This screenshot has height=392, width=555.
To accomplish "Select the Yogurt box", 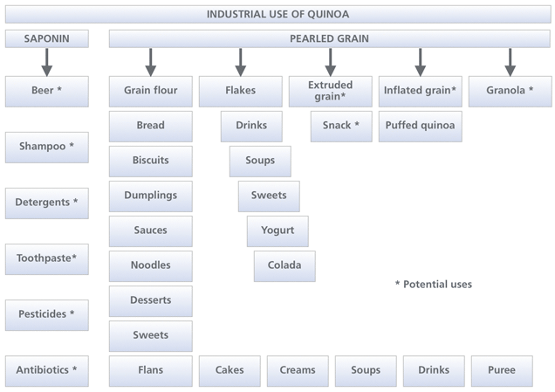I will tap(277, 230).
